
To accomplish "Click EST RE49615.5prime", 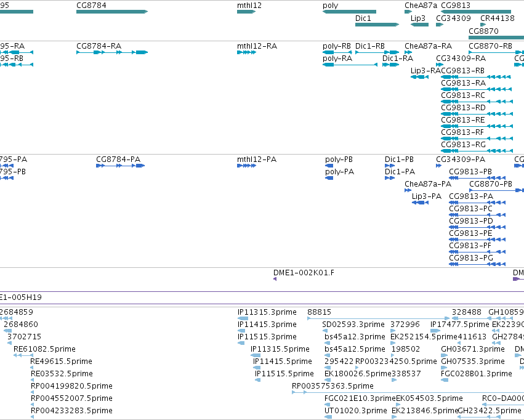I will (x=32, y=368).
